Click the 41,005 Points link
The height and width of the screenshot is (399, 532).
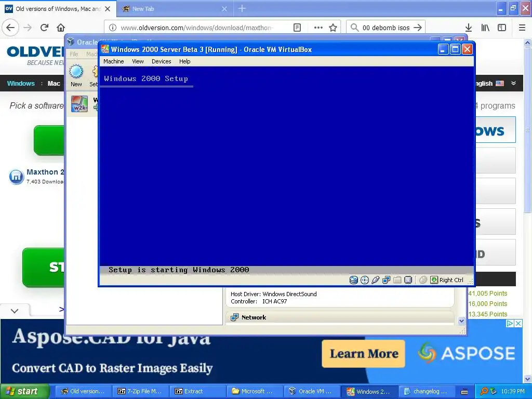tap(487, 294)
